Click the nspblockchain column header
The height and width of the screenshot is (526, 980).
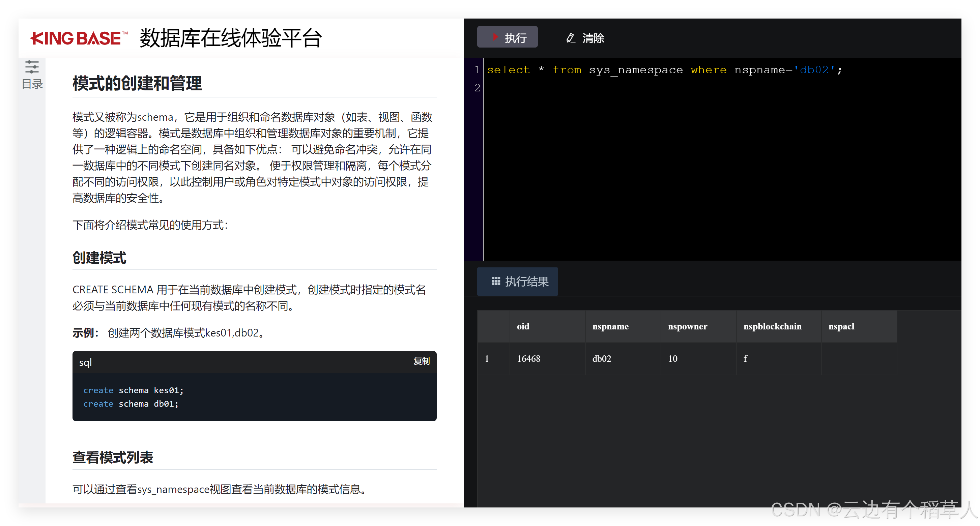tap(772, 326)
